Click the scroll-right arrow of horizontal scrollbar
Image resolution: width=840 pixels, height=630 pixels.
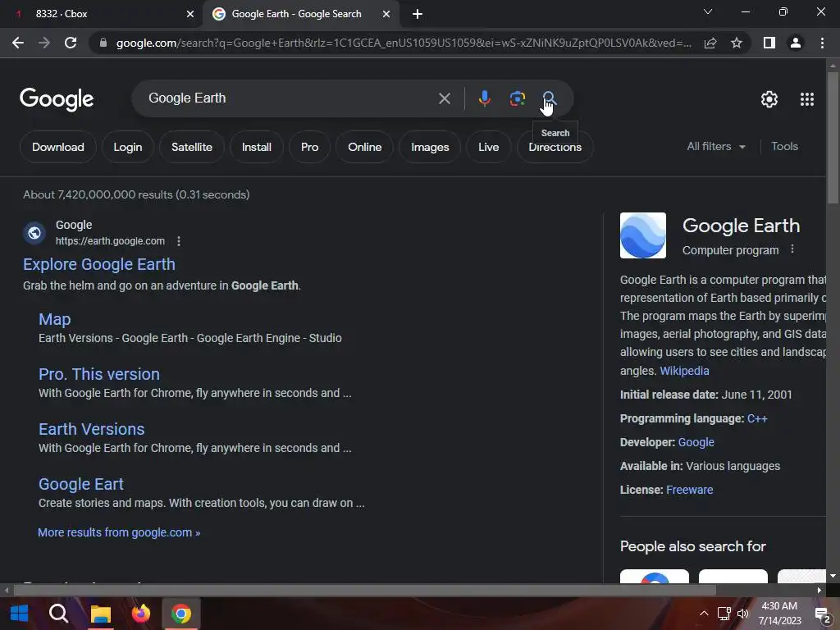(819, 591)
